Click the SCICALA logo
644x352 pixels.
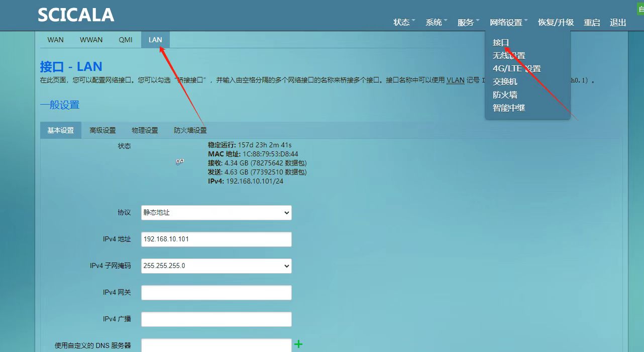pos(76,16)
